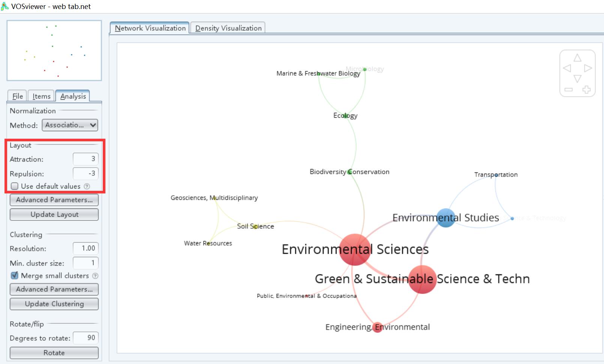Click the Resolution input field

click(x=86, y=248)
